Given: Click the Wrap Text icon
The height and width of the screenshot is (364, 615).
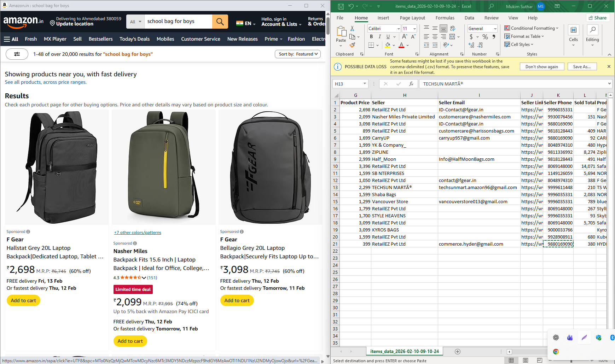Looking at the screenshot, I should pyautogui.click(x=453, y=29).
